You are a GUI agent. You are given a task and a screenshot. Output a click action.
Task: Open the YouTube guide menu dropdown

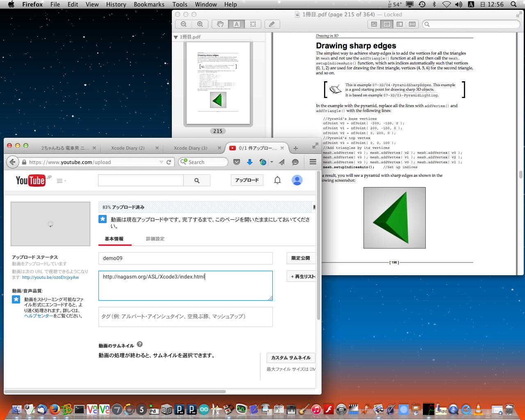coord(61,180)
